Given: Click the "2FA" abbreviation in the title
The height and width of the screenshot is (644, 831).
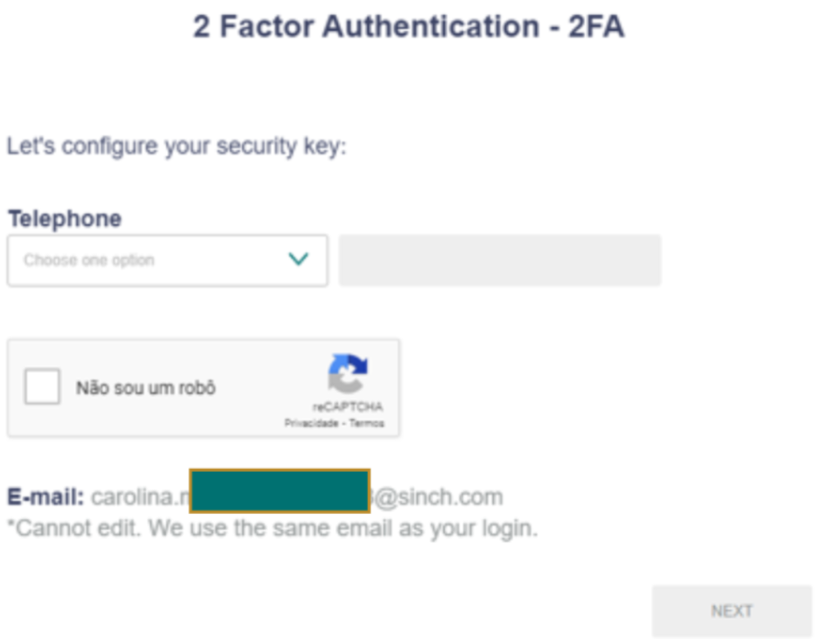Looking at the screenshot, I should point(596,26).
